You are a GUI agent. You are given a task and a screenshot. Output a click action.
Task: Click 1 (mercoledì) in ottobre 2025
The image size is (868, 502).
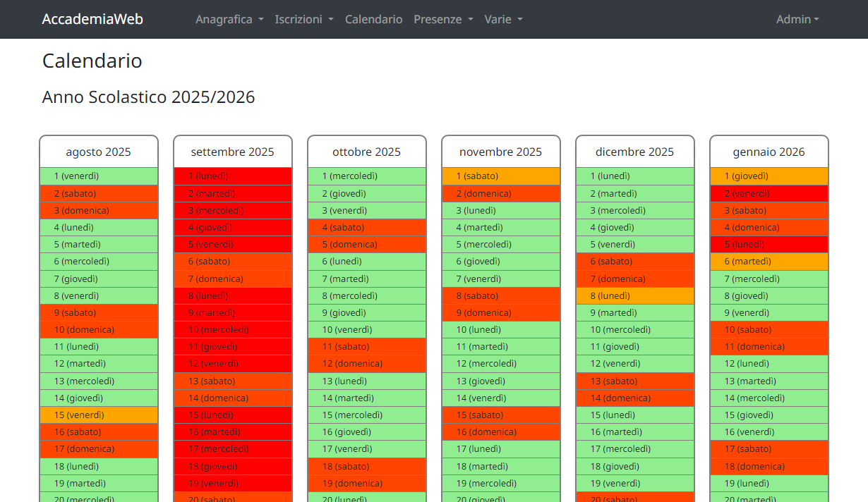coord(367,176)
